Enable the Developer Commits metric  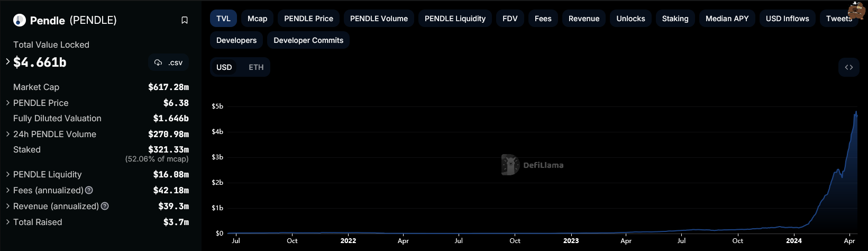(x=308, y=40)
